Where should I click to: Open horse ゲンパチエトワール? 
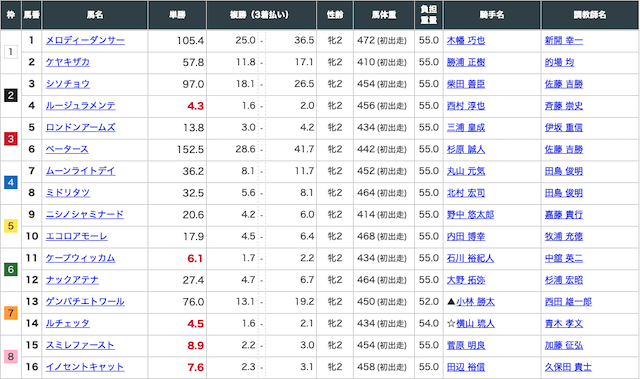pos(85,301)
